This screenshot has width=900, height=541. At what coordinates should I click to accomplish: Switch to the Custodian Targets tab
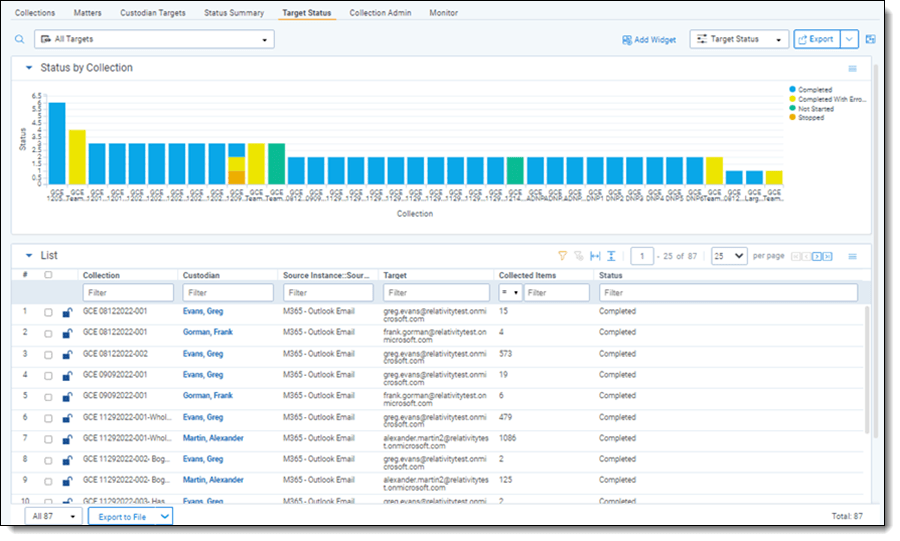[153, 13]
